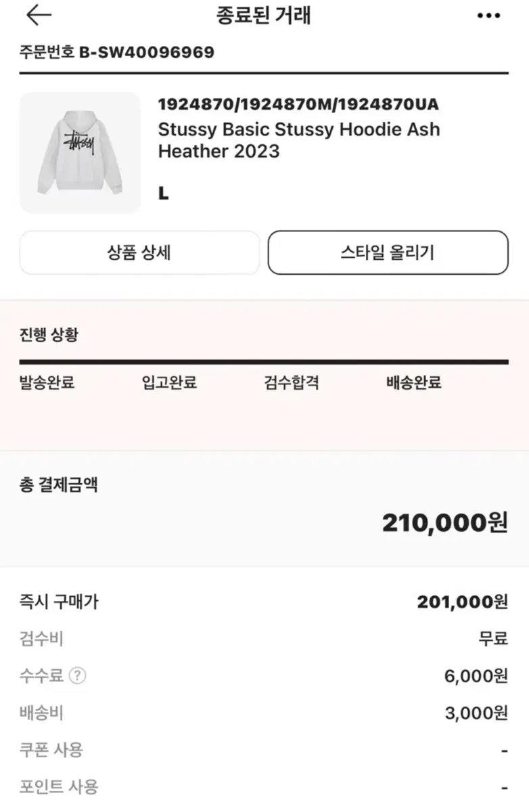Tap the 배송비 3,000원 row

click(x=264, y=713)
